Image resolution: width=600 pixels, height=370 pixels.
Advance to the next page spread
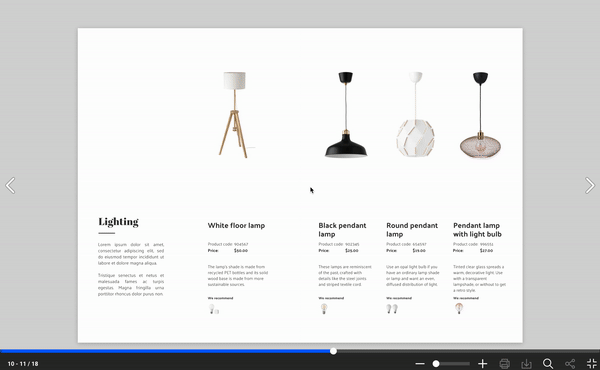click(590, 186)
